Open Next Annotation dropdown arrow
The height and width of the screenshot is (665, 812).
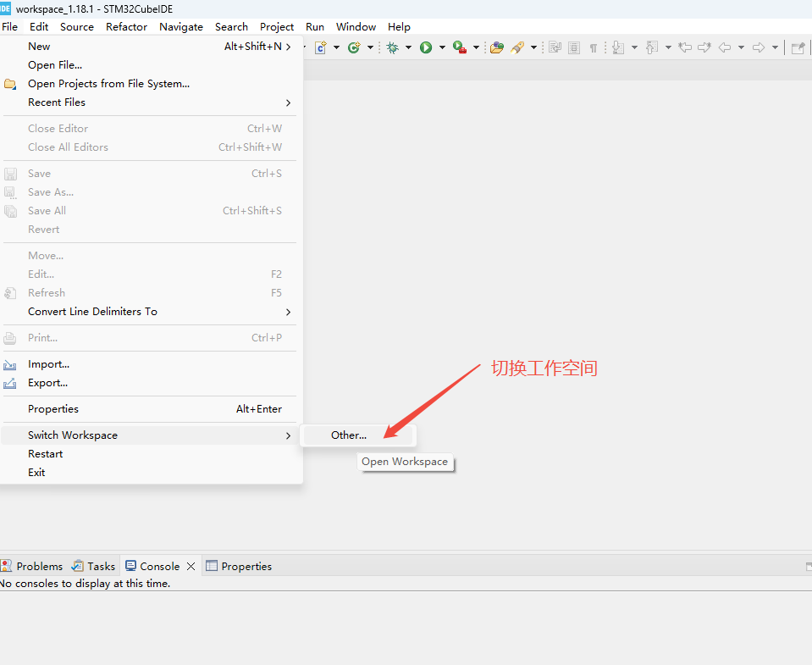pos(634,47)
